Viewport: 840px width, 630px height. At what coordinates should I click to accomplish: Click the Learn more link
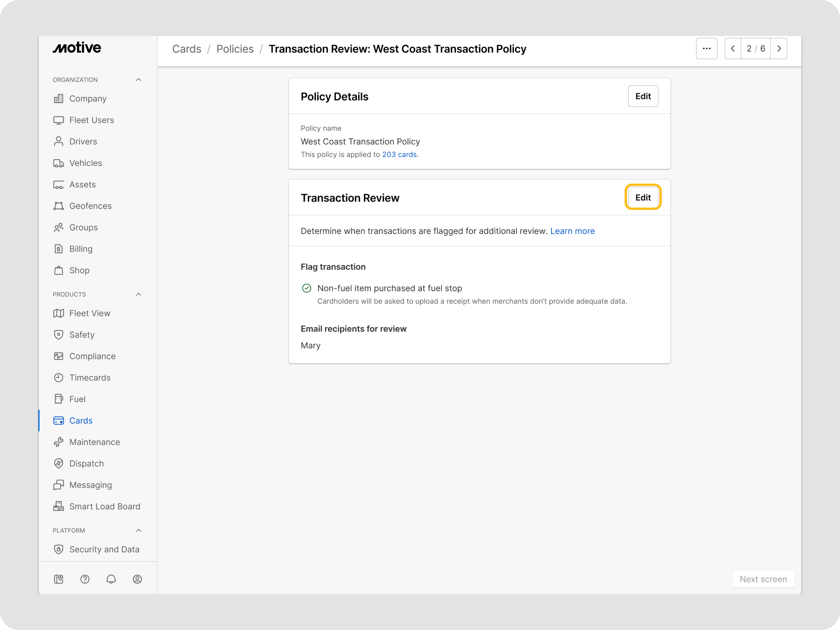tap(572, 231)
